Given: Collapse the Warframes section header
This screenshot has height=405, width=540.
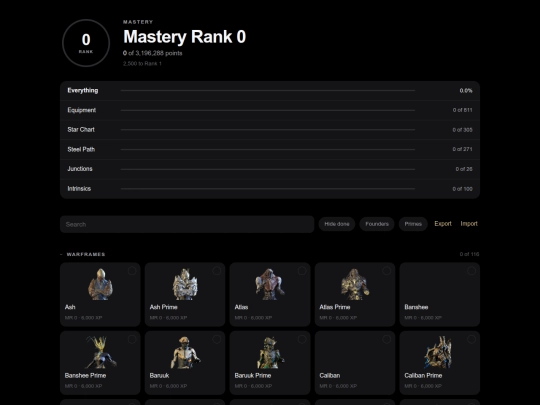Looking at the screenshot, I should click(x=83, y=254).
